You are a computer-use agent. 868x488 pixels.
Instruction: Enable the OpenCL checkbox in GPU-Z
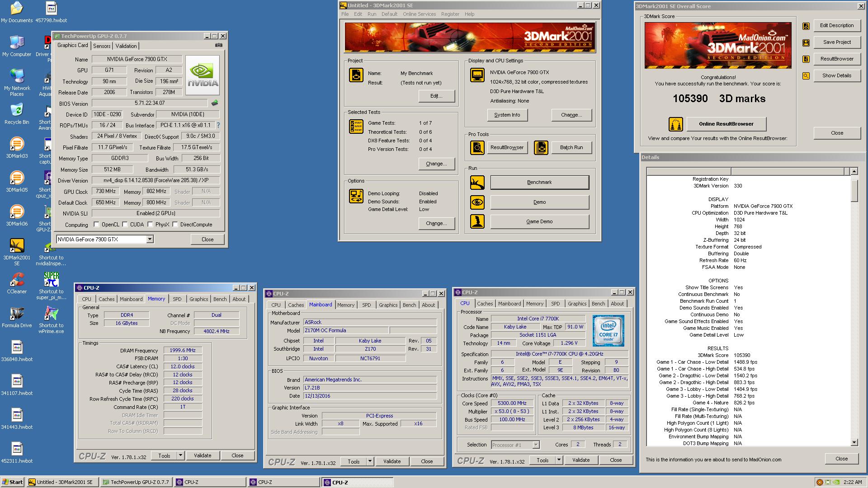(x=96, y=224)
